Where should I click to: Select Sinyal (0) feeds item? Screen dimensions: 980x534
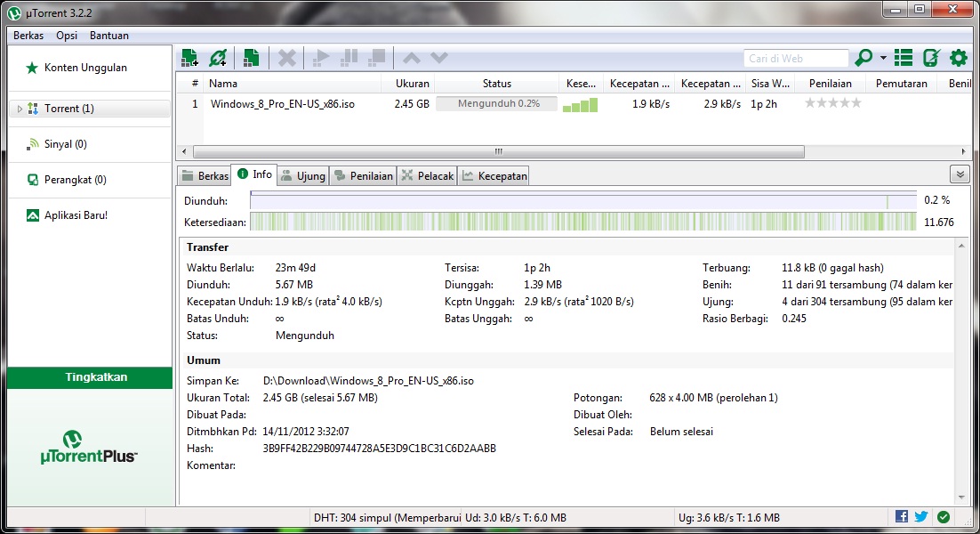(x=66, y=144)
